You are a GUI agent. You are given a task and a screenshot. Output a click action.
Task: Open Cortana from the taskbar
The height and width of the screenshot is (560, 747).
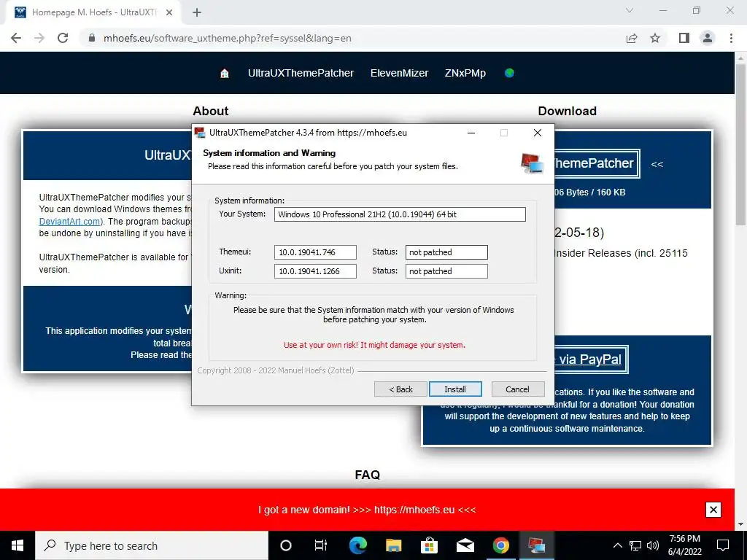point(285,545)
